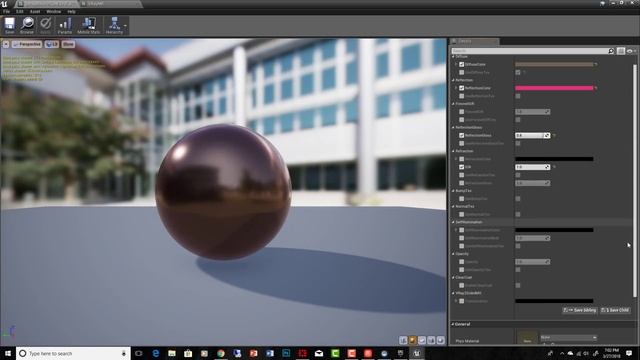Open the Hierarchy dropdown arrow

pyautogui.click(x=125, y=26)
